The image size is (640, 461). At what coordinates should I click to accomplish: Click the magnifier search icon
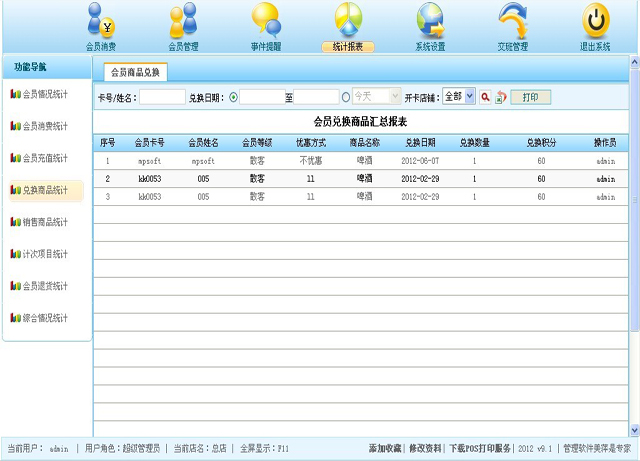click(485, 97)
